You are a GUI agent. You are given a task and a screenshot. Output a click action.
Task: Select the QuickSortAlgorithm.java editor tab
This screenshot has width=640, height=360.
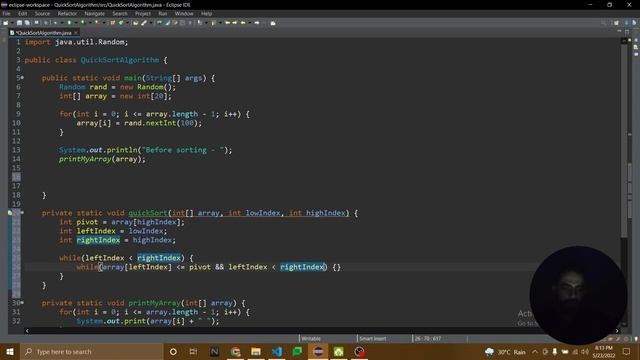pos(44,33)
